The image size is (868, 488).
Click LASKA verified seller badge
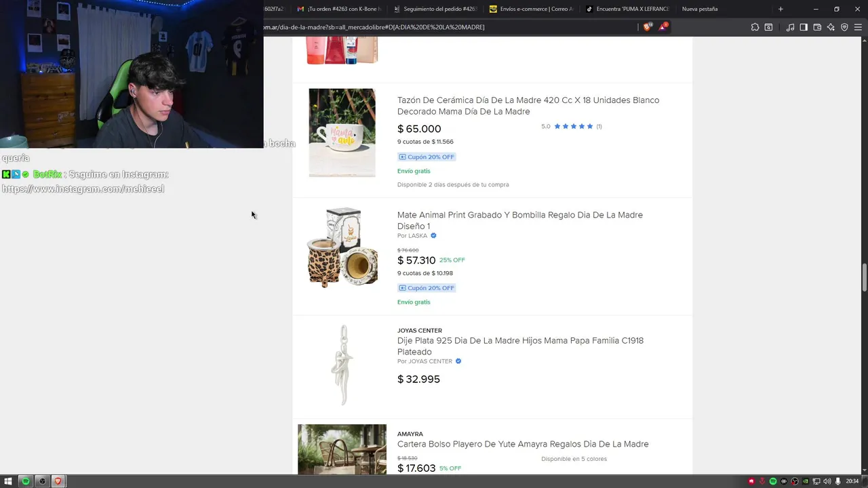pos(433,236)
